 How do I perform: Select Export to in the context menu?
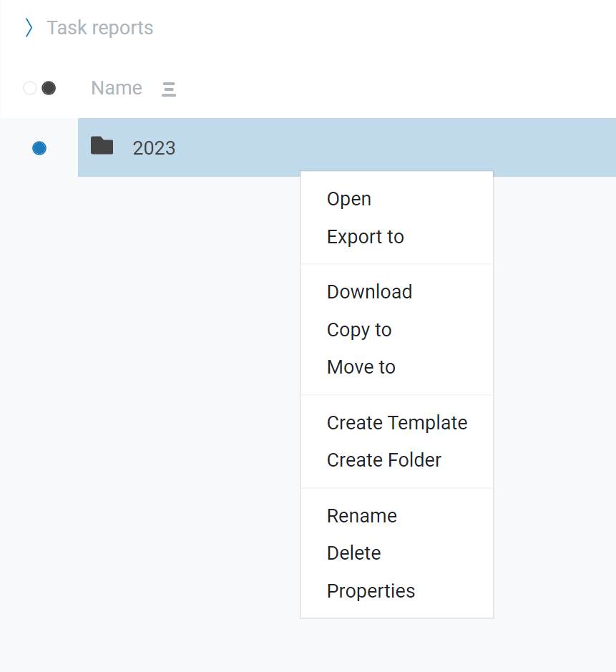(x=366, y=237)
